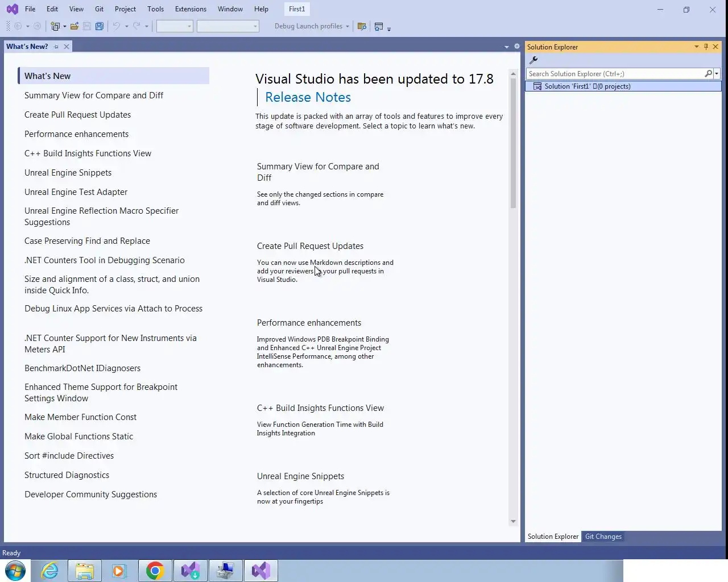Open the Release Notes link

(308, 97)
